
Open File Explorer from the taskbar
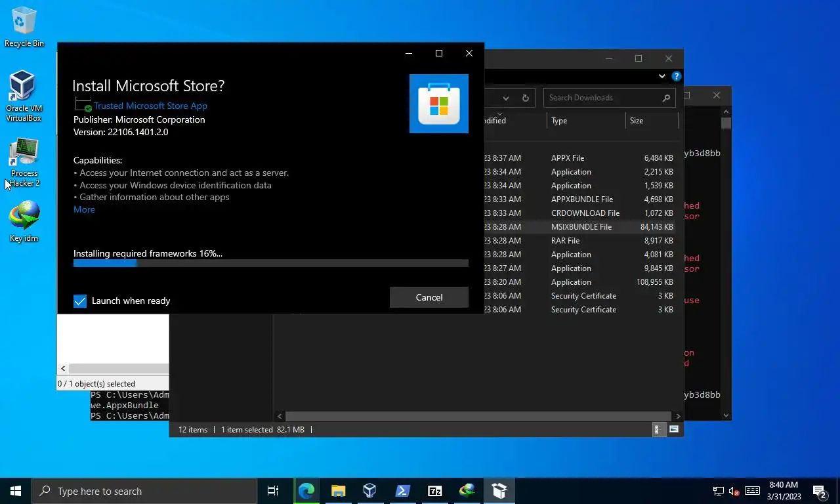(338, 491)
